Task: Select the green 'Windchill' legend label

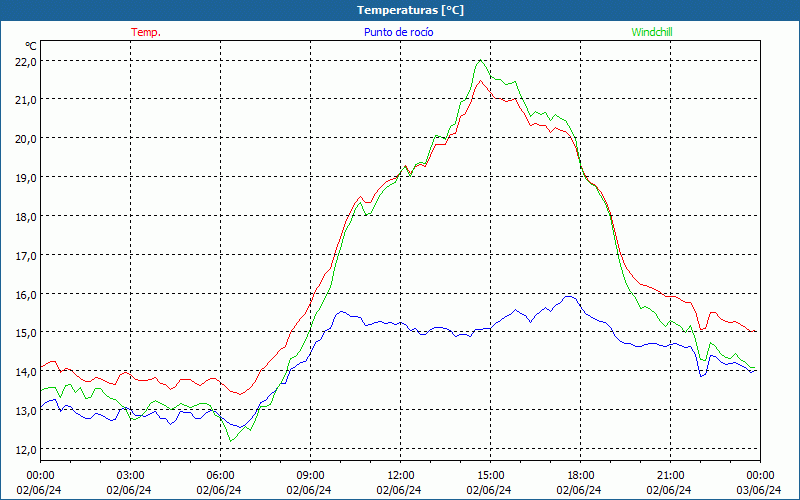Action: pos(652,32)
